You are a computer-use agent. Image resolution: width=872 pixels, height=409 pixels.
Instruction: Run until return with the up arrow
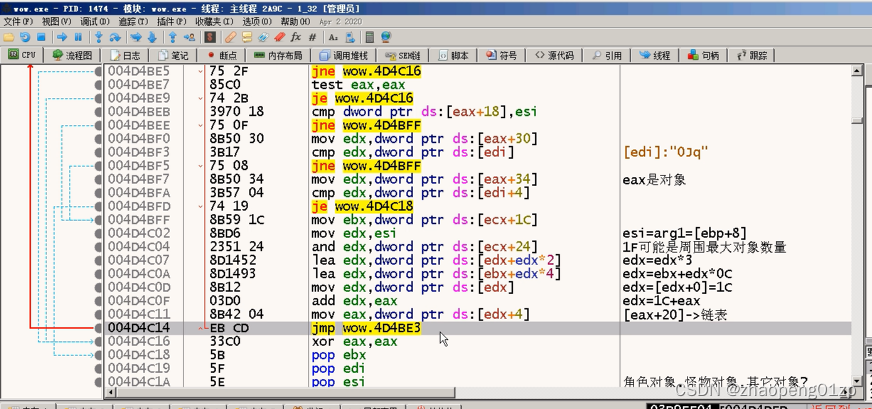point(172,37)
